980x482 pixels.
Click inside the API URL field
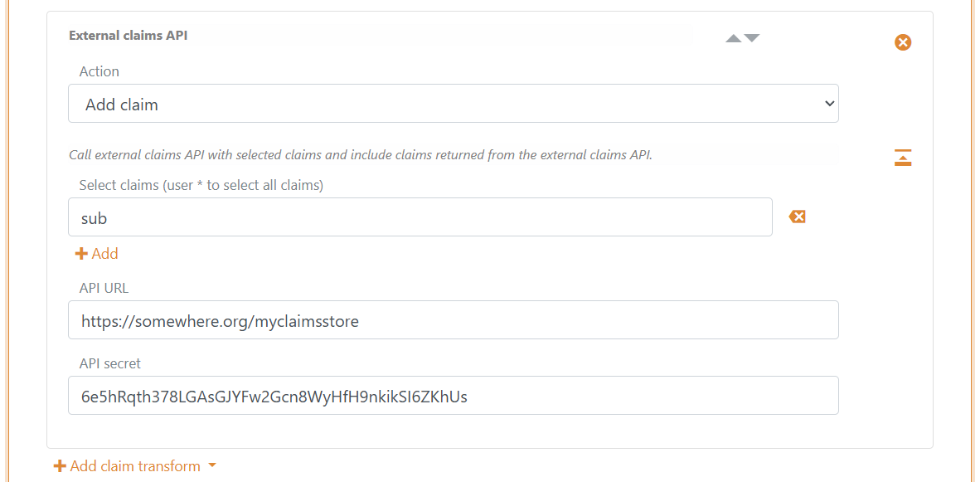(454, 319)
